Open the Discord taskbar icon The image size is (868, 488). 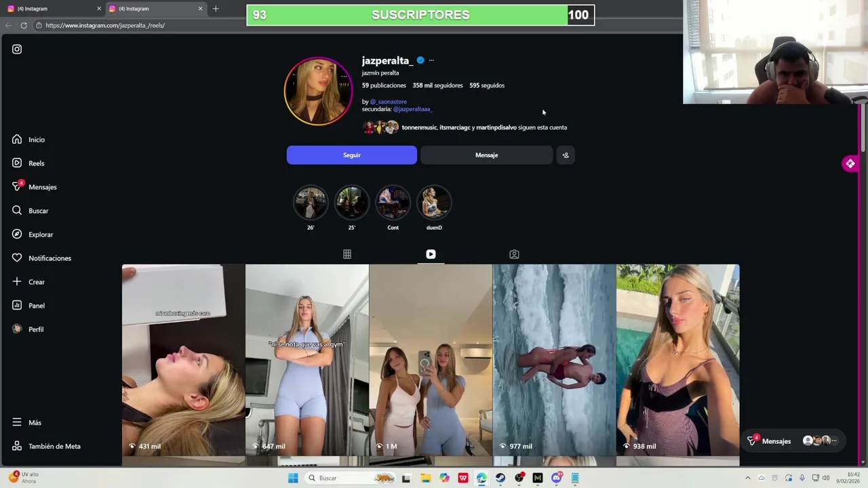coord(557,478)
